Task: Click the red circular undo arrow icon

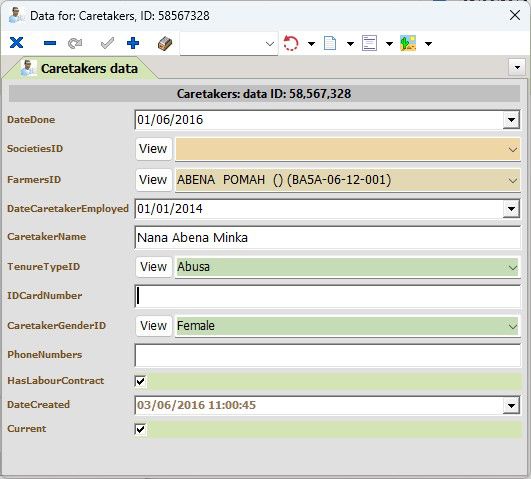Action: click(291, 43)
